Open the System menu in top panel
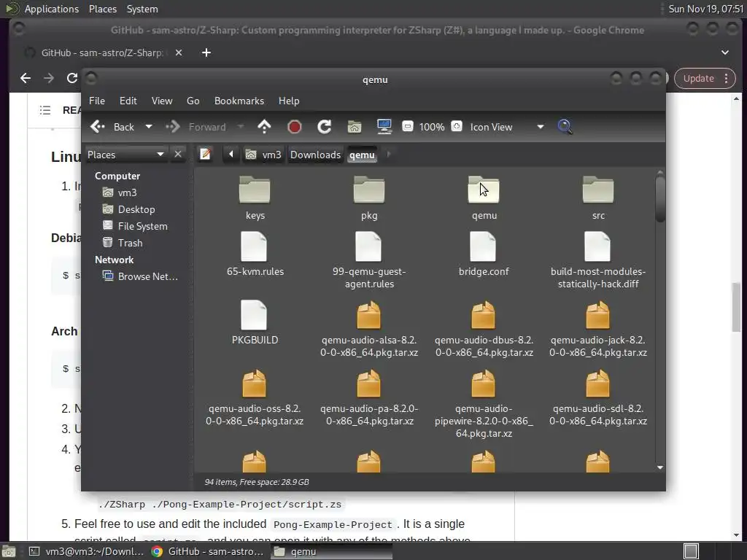The width and height of the screenshot is (747, 560). click(142, 9)
